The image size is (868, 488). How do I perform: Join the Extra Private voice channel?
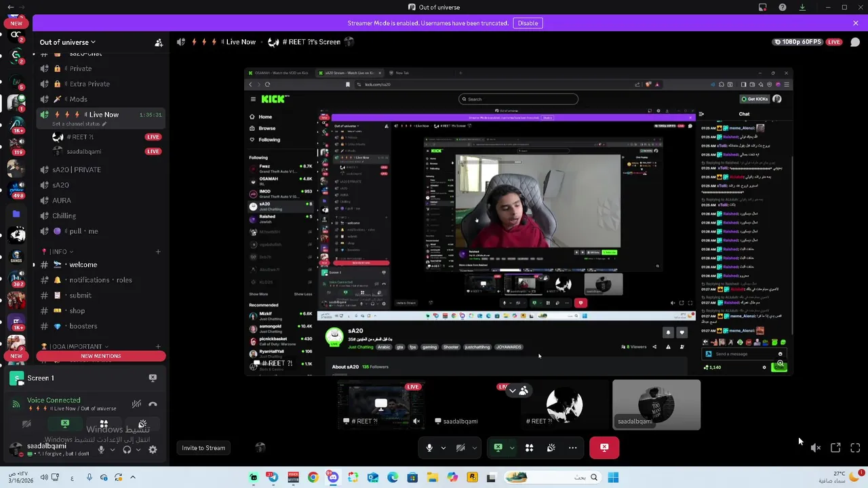[102, 84]
